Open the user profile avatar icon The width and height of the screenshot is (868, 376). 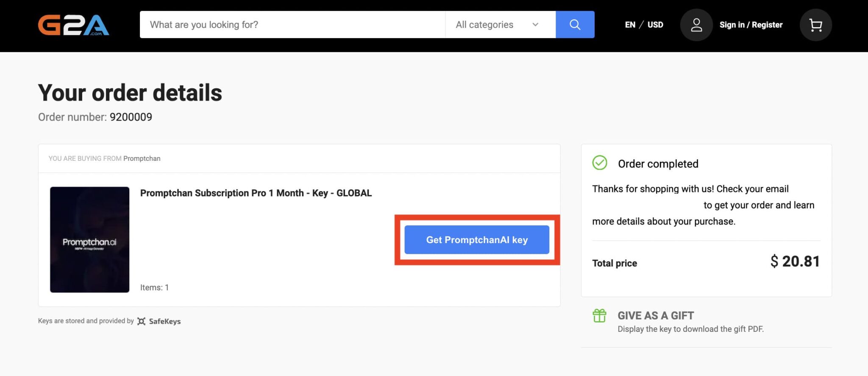[x=696, y=25]
